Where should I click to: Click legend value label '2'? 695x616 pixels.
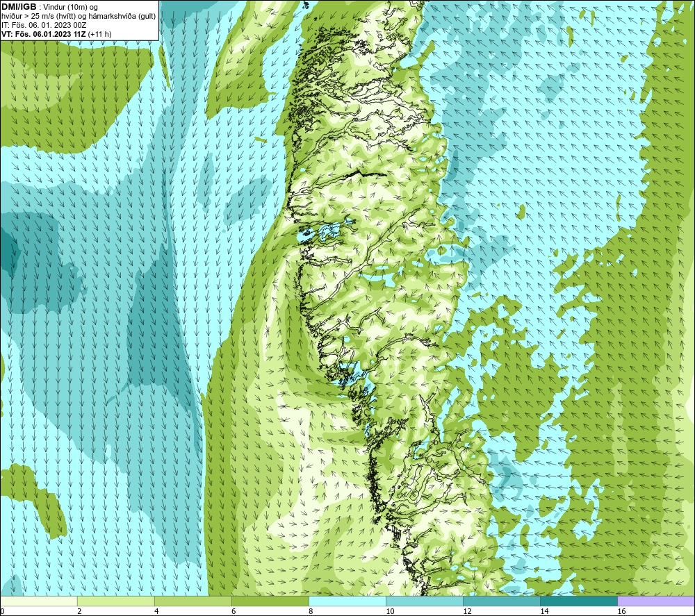click(x=79, y=612)
